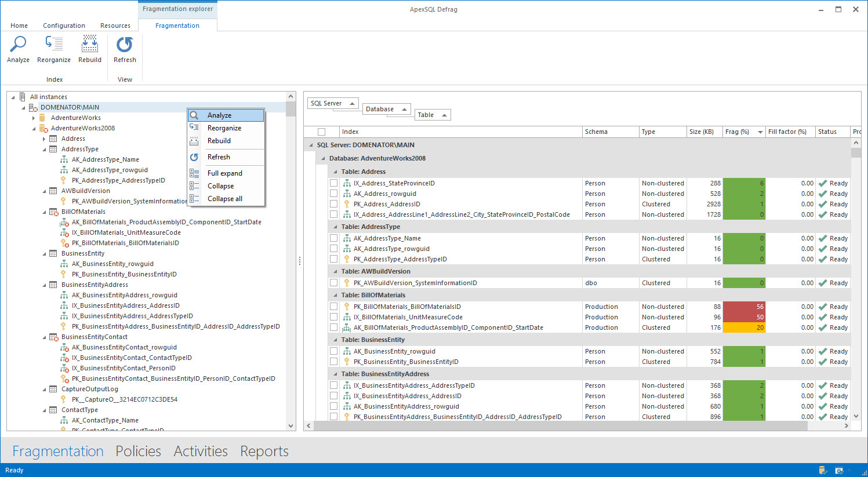Click the Address table icon in tree
Viewport: 868px width, 477px height.
(x=53, y=139)
